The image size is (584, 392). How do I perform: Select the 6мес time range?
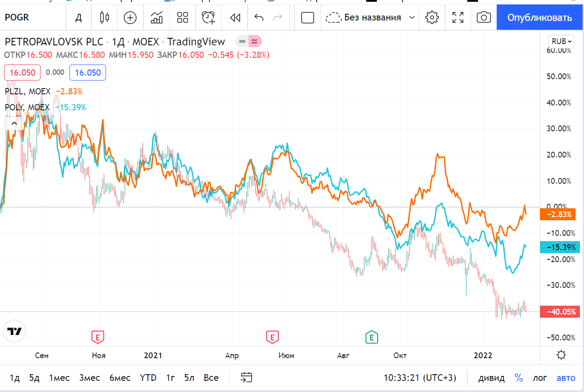[120, 378]
